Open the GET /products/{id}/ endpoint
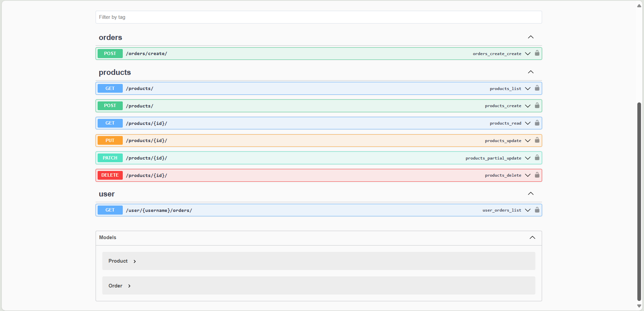The image size is (644, 311). pyautogui.click(x=319, y=123)
